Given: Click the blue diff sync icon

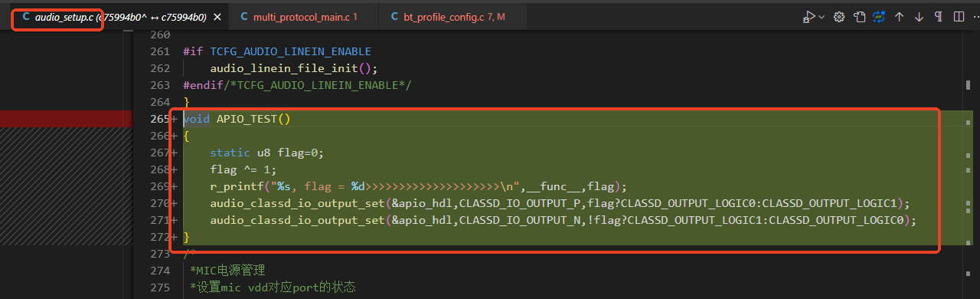Looking at the screenshot, I should (879, 17).
